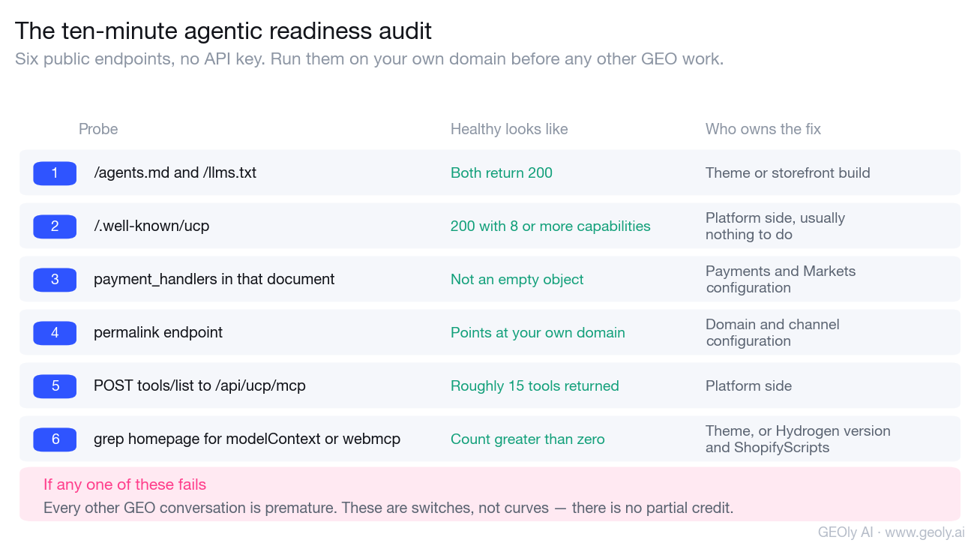The height and width of the screenshot is (543, 980).
Task: Click the "Platform side" cell in row 5
Action: [748, 385]
